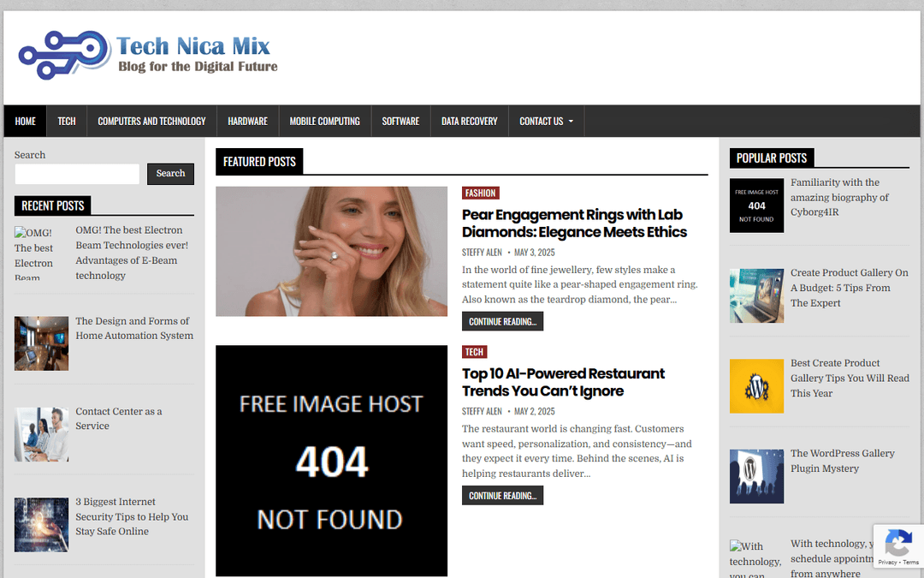924x578 pixels.
Task: Open WordPress Gallery Plugin Mystery thumbnail
Action: point(756,477)
